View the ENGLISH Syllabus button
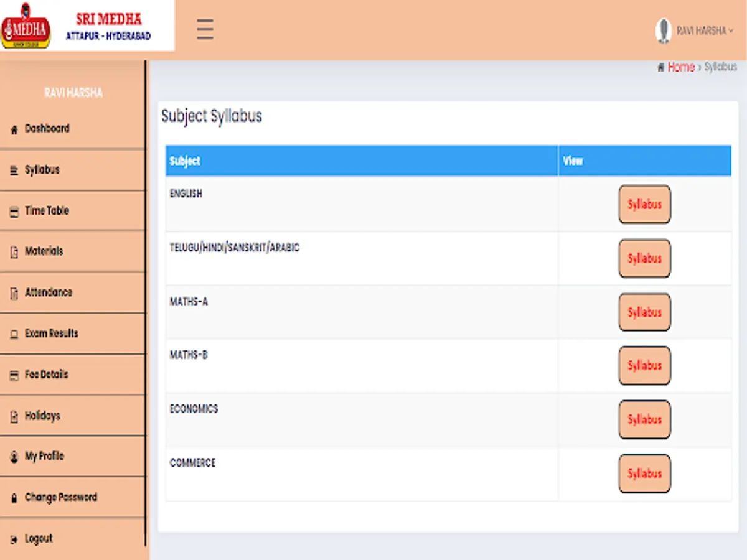The height and width of the screenshot is (560, 747). point(644,204)
